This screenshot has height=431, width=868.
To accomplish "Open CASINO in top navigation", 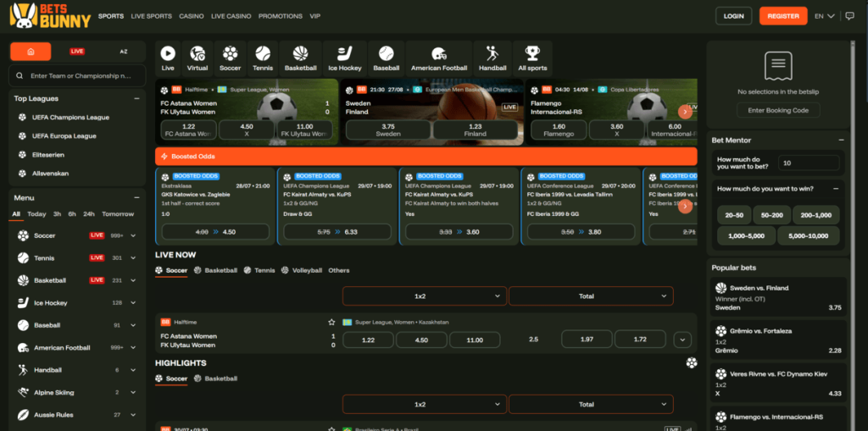I will pyautogui.click(x=192, y=16).
